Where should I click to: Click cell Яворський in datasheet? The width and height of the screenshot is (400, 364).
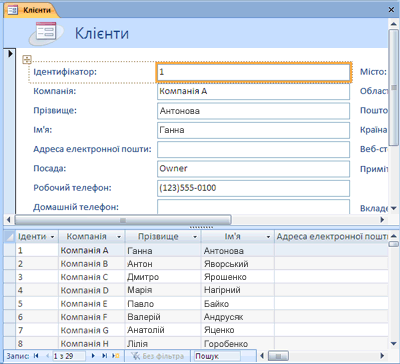238,264
